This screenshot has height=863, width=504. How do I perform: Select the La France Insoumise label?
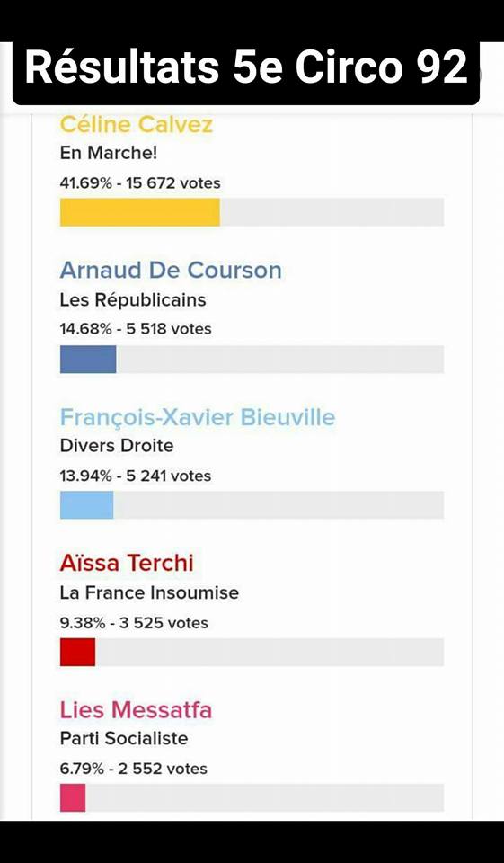(149, 592)
